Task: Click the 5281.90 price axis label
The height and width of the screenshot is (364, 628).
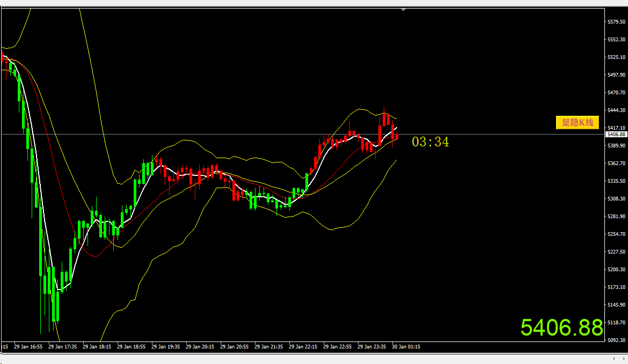Action: (x=616, y=217)
